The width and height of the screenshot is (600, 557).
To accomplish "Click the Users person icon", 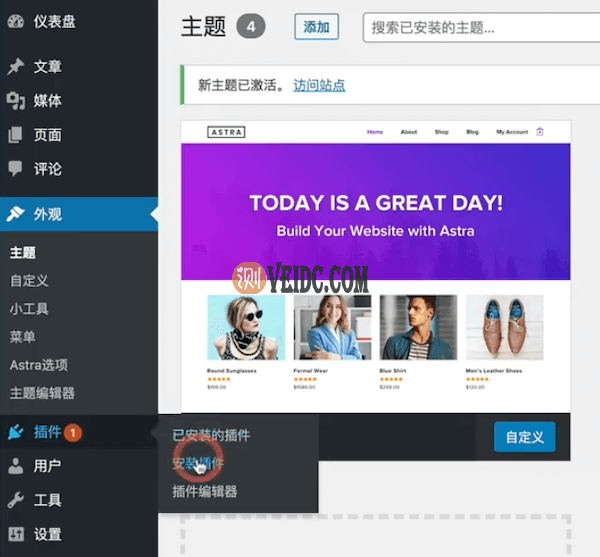I will click(15, 466).
